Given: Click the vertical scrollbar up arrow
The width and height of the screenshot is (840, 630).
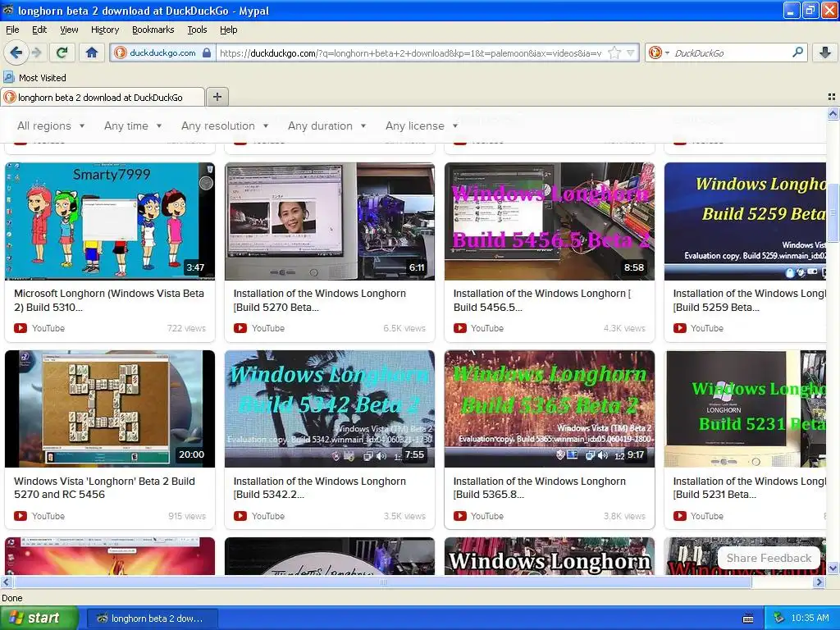Looking at the screenshot, I should coord(833,113).
